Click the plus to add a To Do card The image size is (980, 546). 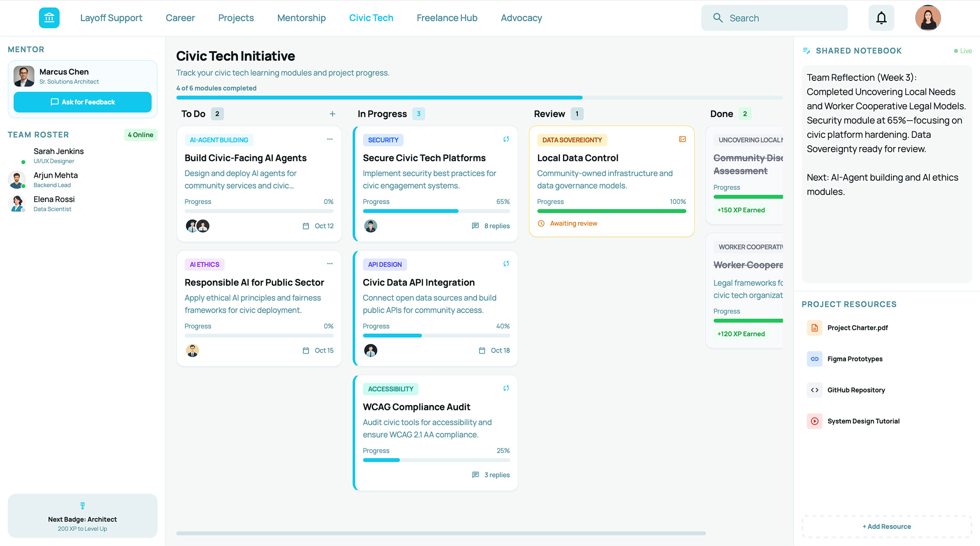pos(332,114)
